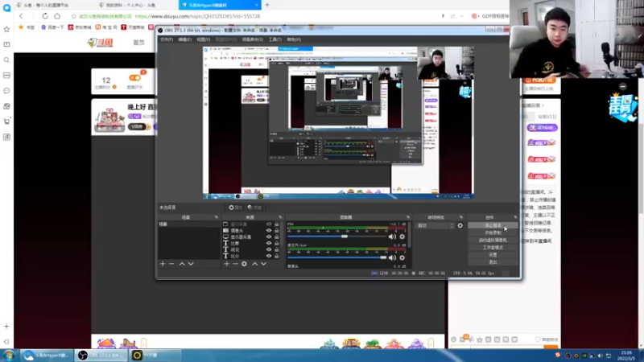Toggle visibility of 比赛 text source
Viewport: 644px width, 362px height.
click(x=269, y=244)
